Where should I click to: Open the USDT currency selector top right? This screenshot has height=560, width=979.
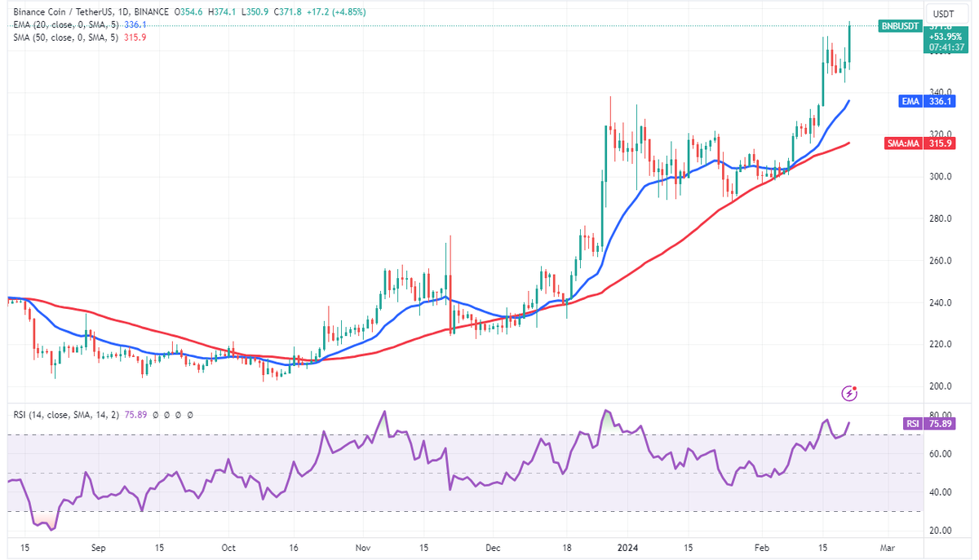coord(947,12)
